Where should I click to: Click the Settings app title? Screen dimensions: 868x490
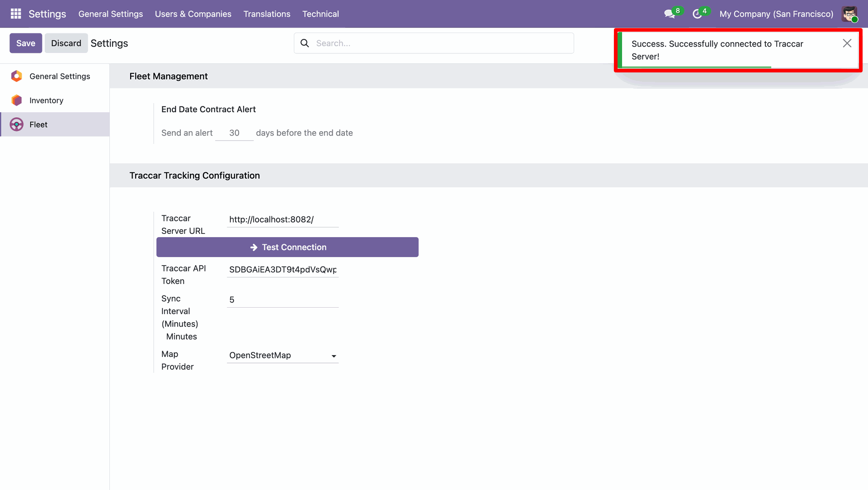47,14
